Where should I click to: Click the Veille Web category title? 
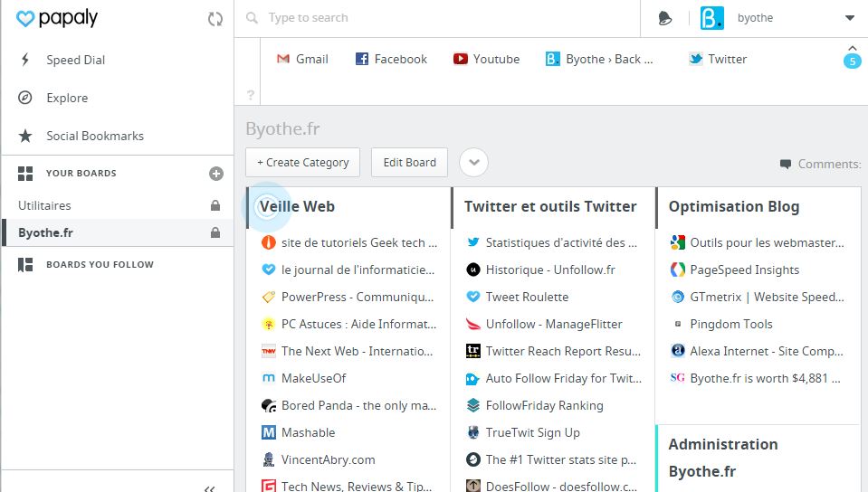pos(297,206)
